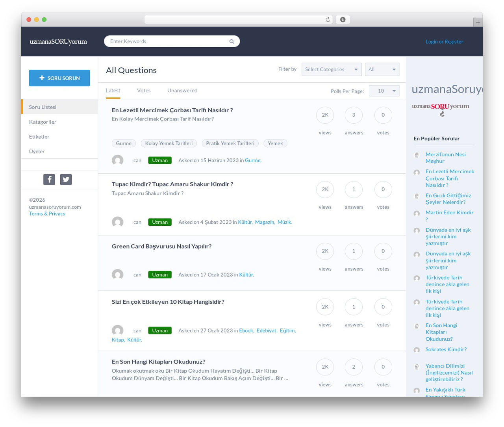Click avatar next to Sokrates Kimdir
The image size is (504, 427).
click(417, 350)
